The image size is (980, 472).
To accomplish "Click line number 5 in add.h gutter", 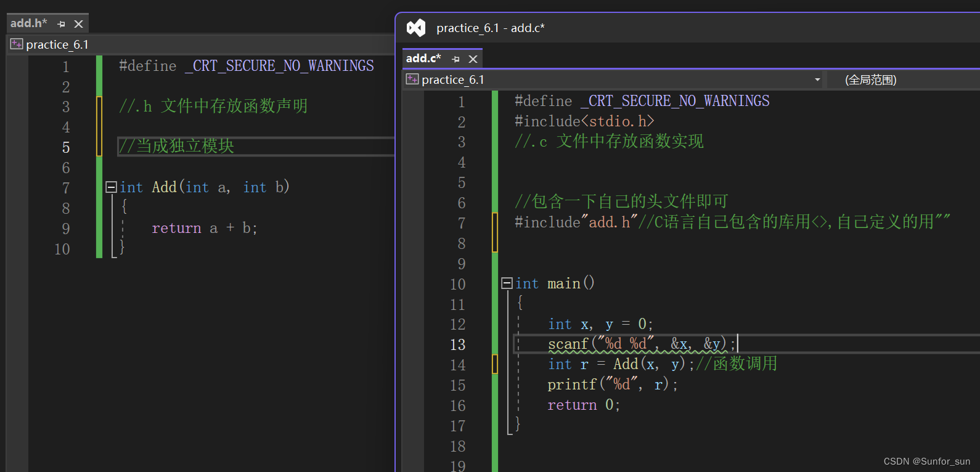I will 66,148.
